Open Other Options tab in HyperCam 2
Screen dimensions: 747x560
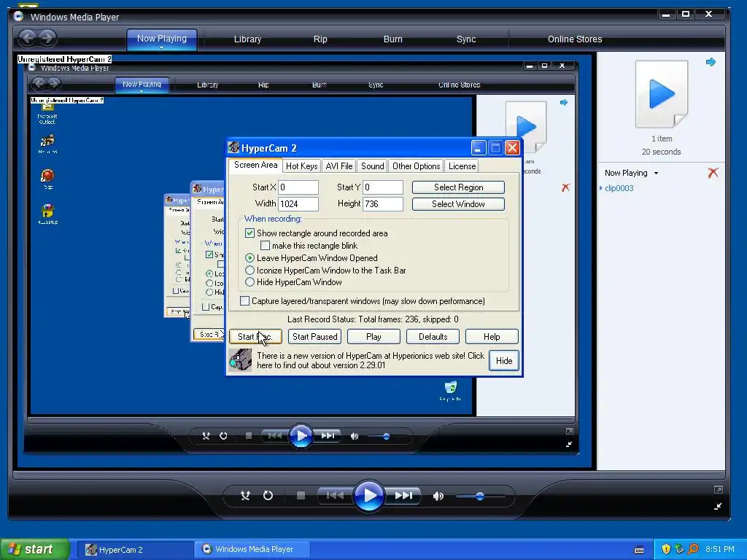point(416,166)
